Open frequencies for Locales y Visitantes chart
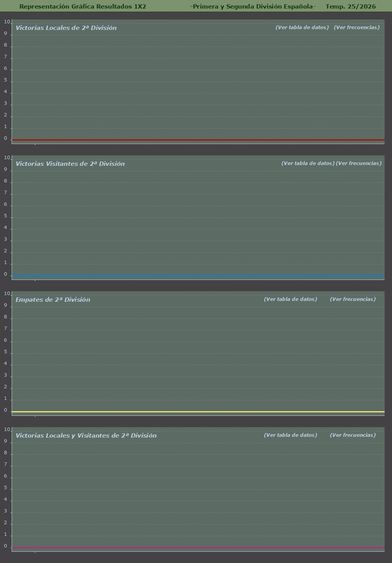The height and width of the screenshot is (563, 392). (x=352, y=435)
